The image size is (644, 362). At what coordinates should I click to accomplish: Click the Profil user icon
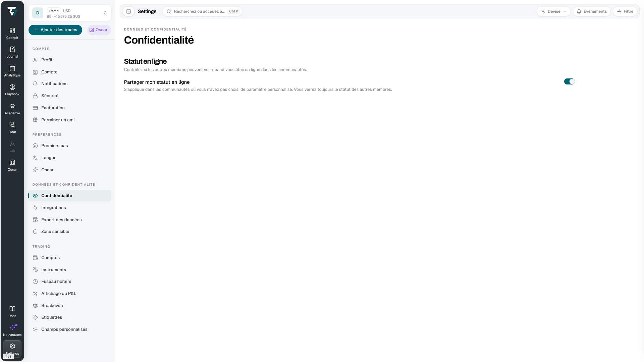pos(35,60)
